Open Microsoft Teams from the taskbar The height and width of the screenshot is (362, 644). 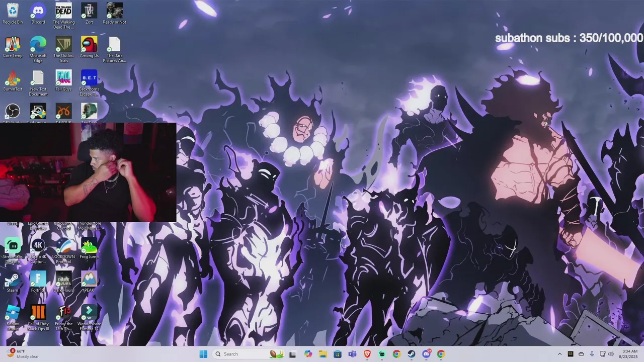pos(352,354)
